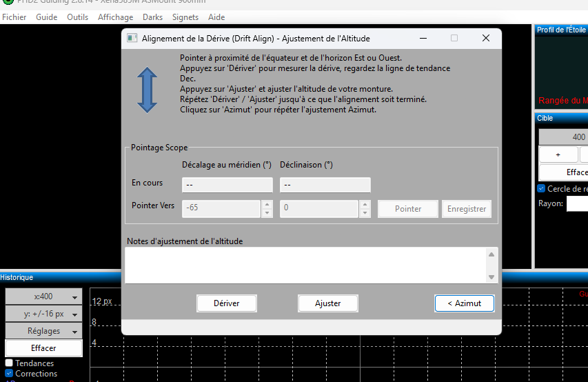Increase the Pointer Vers meridian offset value
The width and height of the screenshot is (588, 382).
267,205
